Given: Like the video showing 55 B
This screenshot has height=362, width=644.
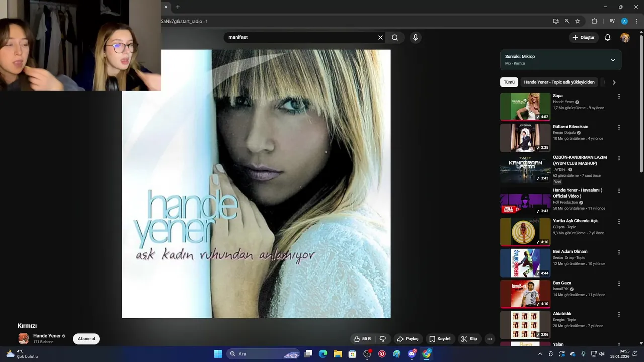Looking at the screenshot, I should coord(362,339).
